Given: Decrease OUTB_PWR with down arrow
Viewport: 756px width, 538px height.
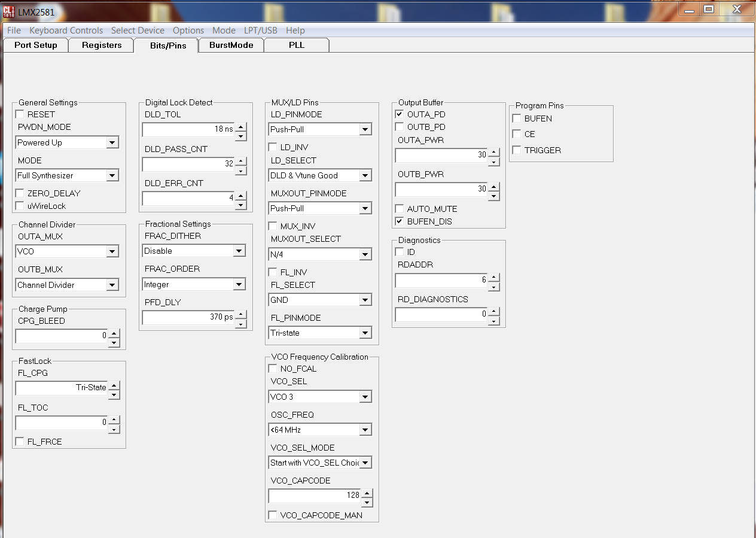Looking at the screenshot, I should pyautogui.click(x=493, y=196).
